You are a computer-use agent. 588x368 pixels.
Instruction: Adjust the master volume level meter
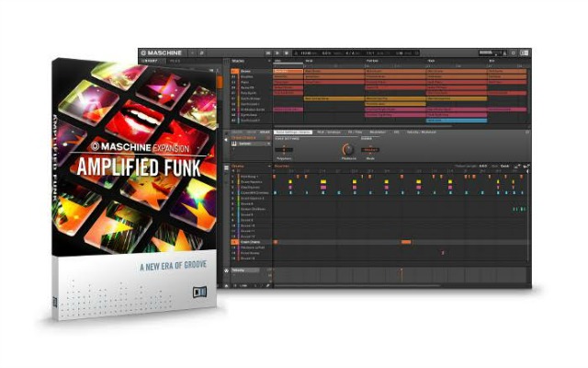click(490, 52)
